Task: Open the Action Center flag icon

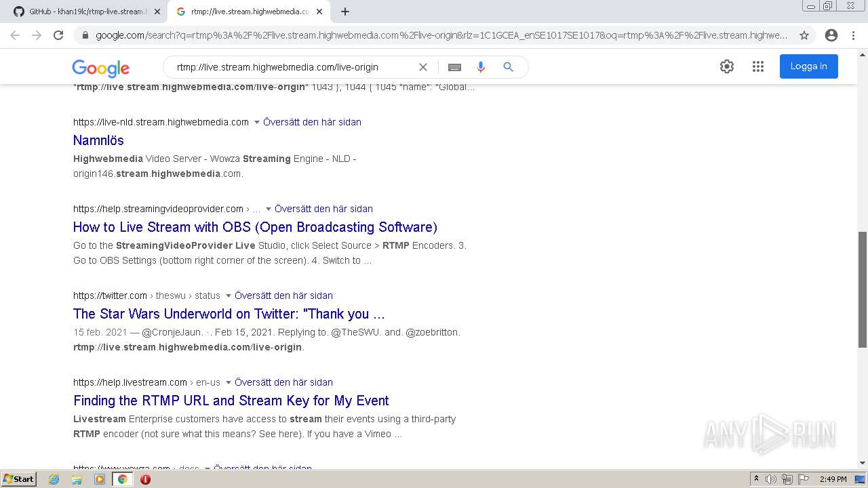Action: [x=803, y=479]
